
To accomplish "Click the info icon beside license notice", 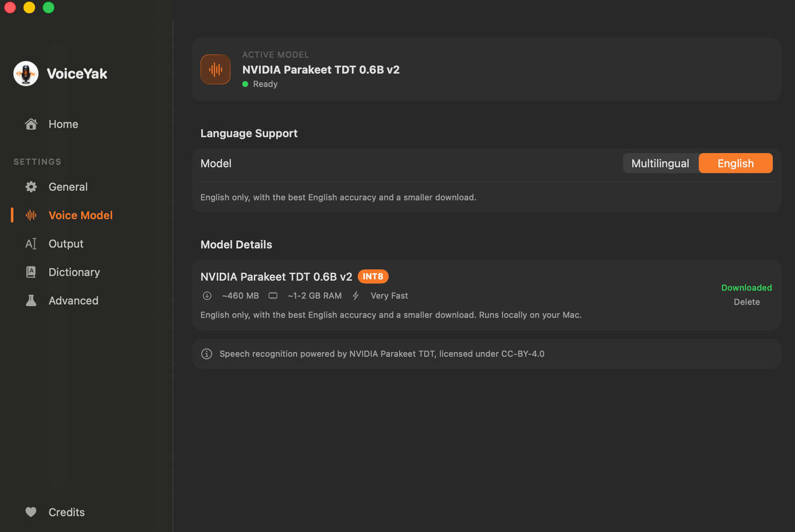I will (207, 354).
